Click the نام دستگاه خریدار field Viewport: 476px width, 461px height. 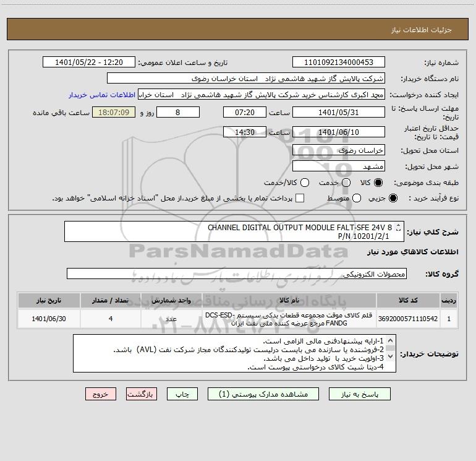click(x=246, y=79)
